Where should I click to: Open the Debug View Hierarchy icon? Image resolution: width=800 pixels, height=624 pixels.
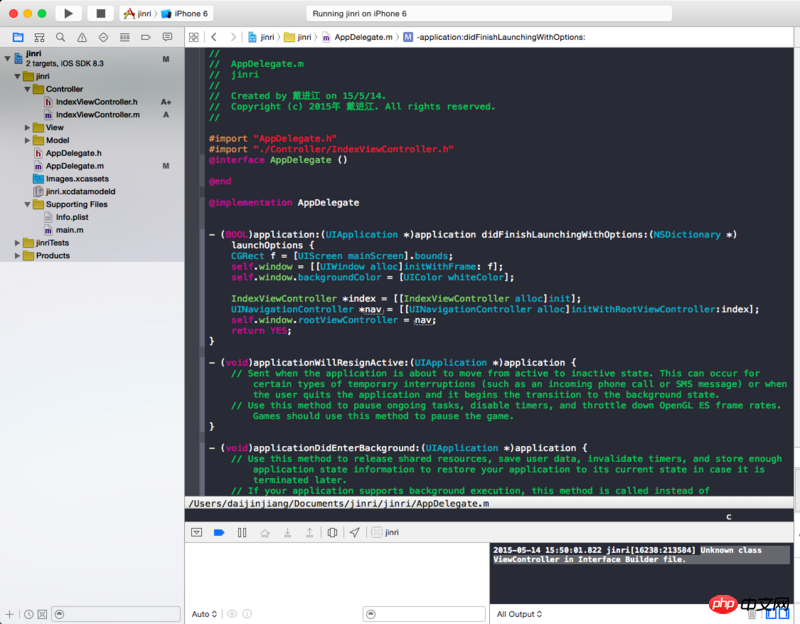(332, 533)
